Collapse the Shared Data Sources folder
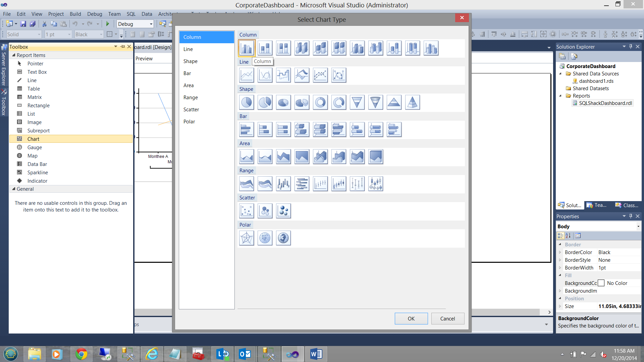The image size is (644, 362). coord(560,74)
